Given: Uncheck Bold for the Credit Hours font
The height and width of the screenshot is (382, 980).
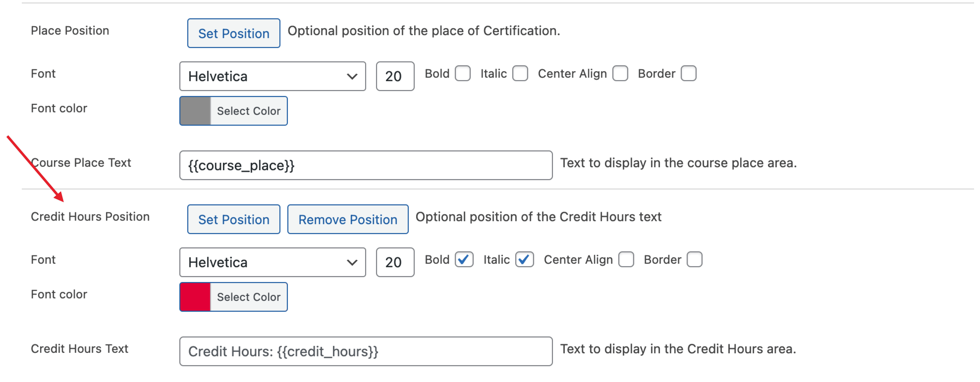Looking at the screenshot, I should coord(464,260).
